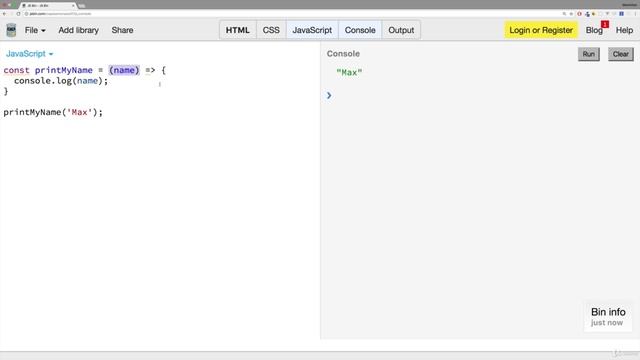The height and width of the screenshot is (360, 640).
Task: Expand the JavaScript language dropdown
Action: click(29, 54)
